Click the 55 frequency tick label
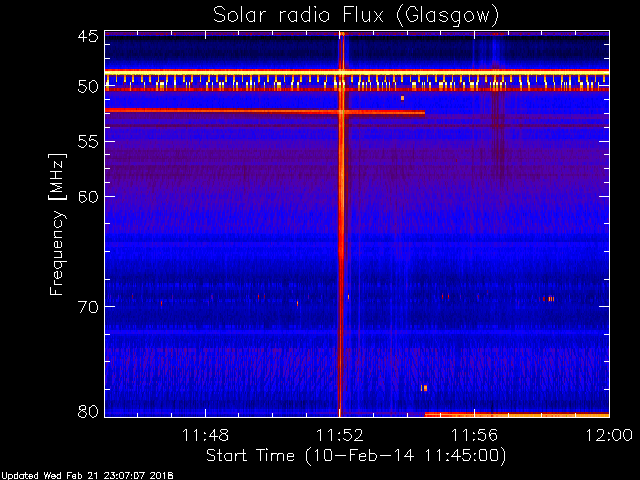640x480 pixels. (88, 142)
